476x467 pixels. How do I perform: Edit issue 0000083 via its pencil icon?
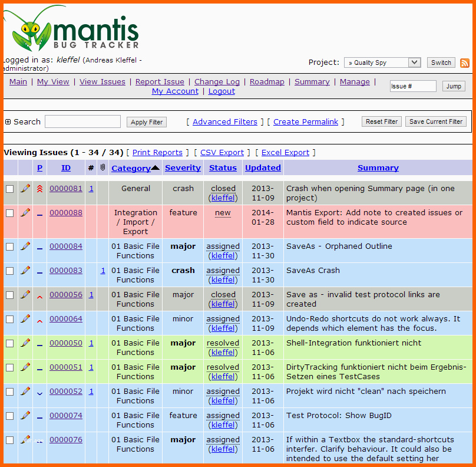pyautogui.click(x=25, y=270)
